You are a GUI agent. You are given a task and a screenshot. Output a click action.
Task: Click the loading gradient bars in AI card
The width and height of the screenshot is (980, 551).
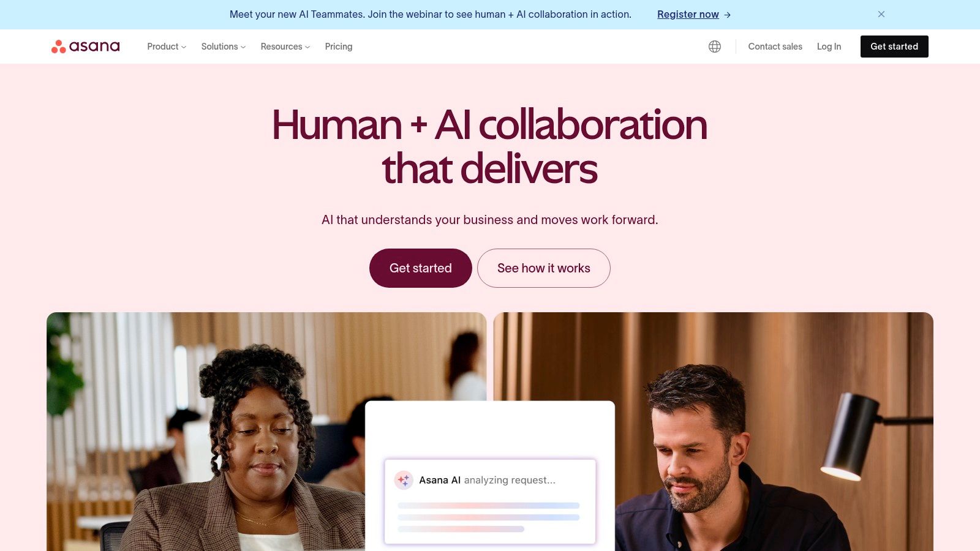(x=489, y=517)
